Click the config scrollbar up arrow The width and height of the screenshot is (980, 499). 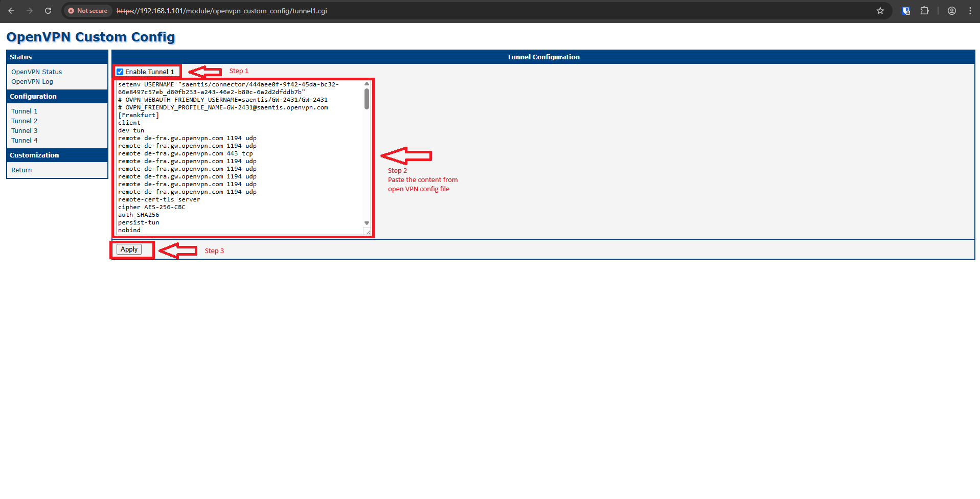tap(367, 84)
